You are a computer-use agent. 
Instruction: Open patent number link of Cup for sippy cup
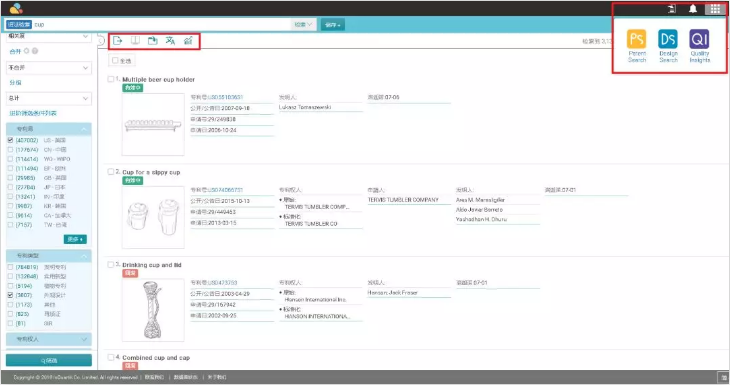tap(216, 190)
